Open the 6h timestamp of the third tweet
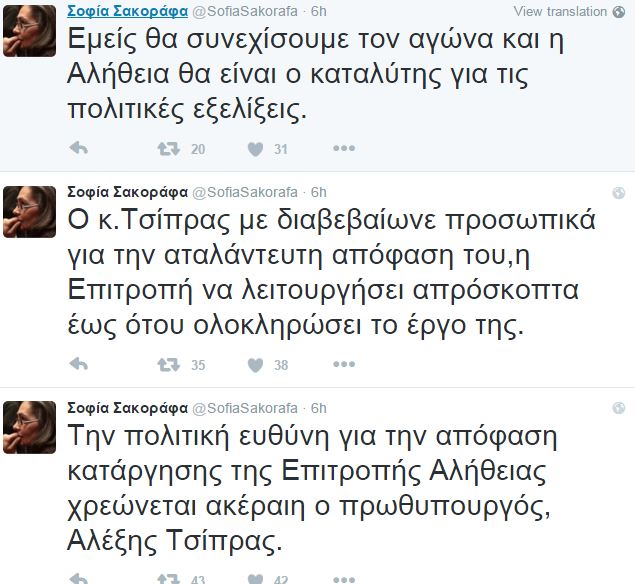 [x=319, y=408]
